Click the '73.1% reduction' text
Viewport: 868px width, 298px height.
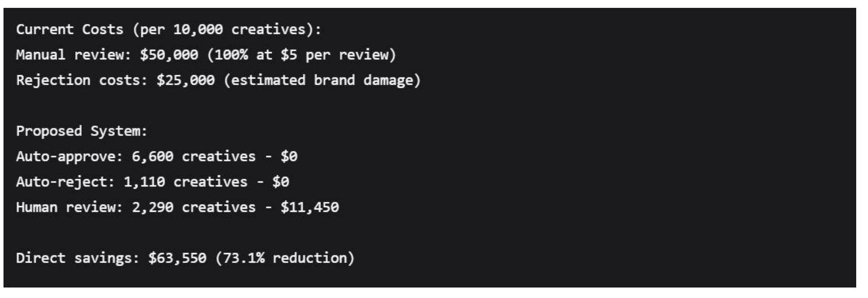pyautogui.click(x=285, y=258)
